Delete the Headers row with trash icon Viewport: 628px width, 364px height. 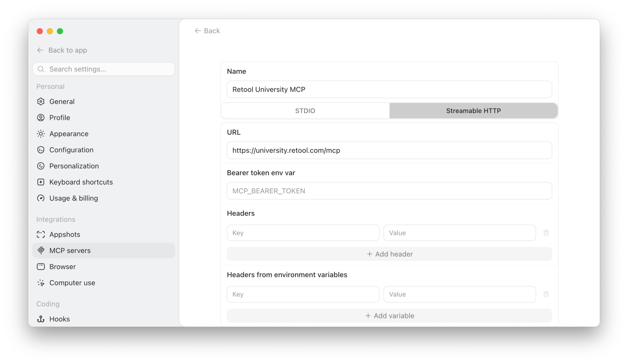(546, 233)
